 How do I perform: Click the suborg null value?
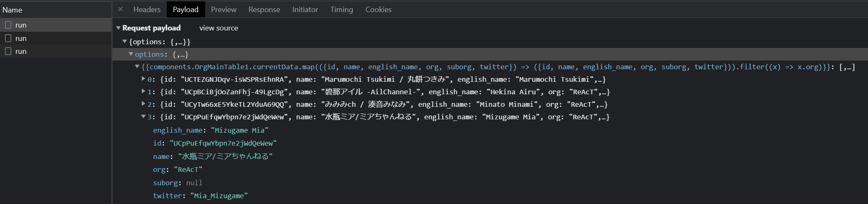click(194, 183)
